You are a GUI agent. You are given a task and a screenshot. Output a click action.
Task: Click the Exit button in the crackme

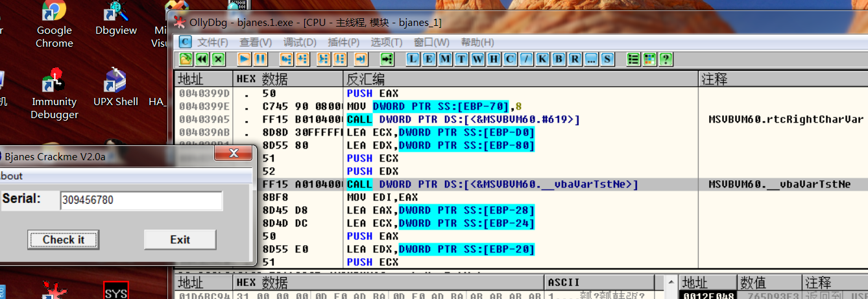(x=180, y=239)
